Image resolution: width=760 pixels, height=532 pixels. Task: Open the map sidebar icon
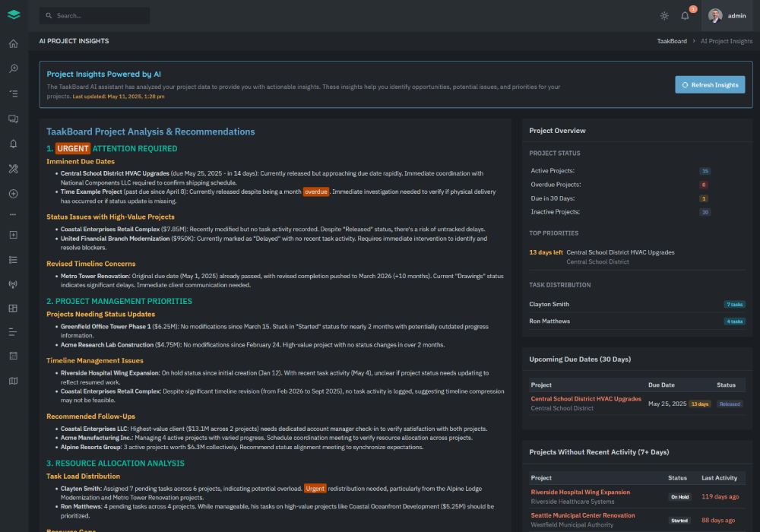pyautogui.click(x=14, y=381)
